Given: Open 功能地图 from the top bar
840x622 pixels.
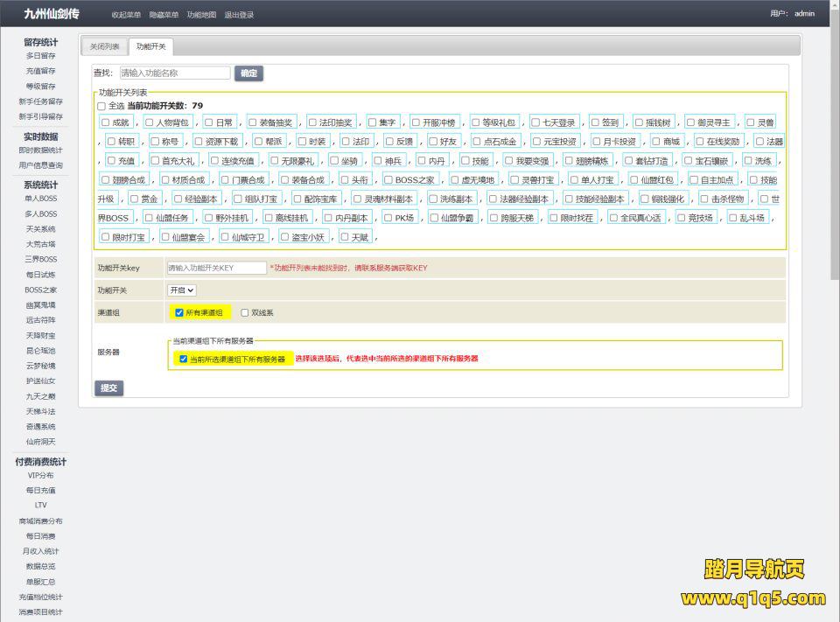Looking at the screenshot, I should click(201, 15).
